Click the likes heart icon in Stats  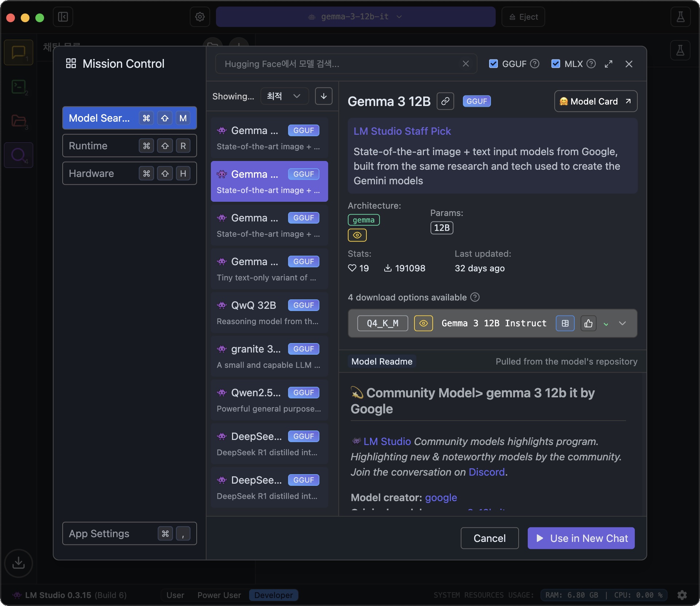point(352,268)
